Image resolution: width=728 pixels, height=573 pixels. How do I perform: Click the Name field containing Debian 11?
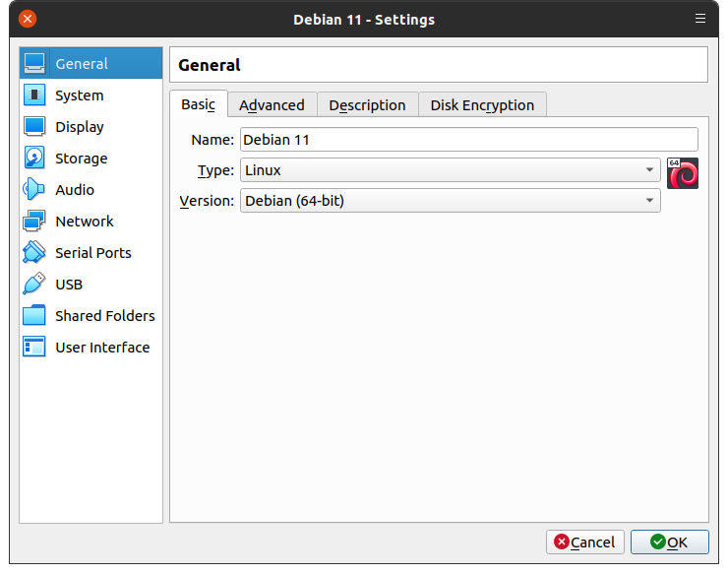(x=468, y=140)
